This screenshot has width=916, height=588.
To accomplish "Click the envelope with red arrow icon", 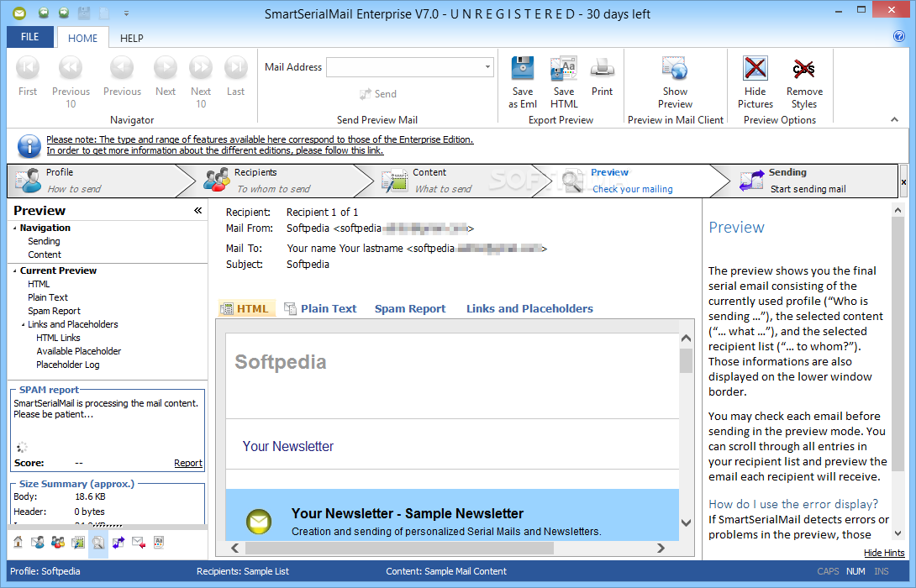I will (139, 543).
